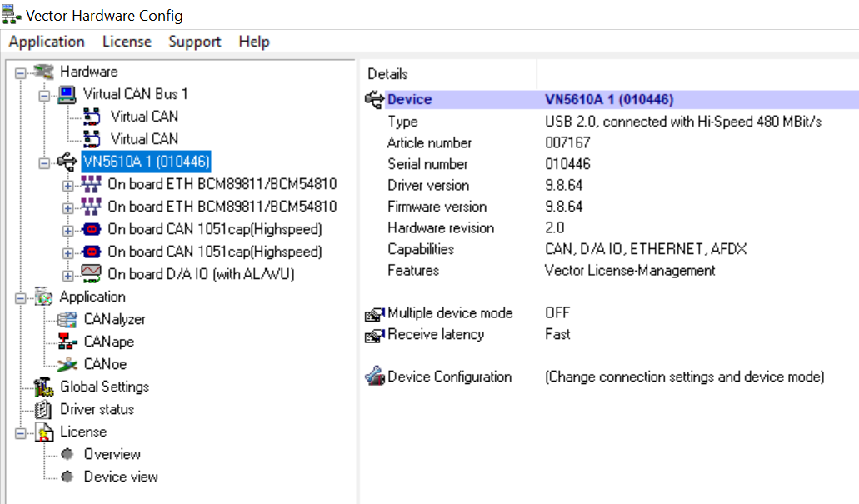This screenshot has width=859, height=504.
Task: Select Virtual CAN Bus 1 in tree
Action: 135,94
